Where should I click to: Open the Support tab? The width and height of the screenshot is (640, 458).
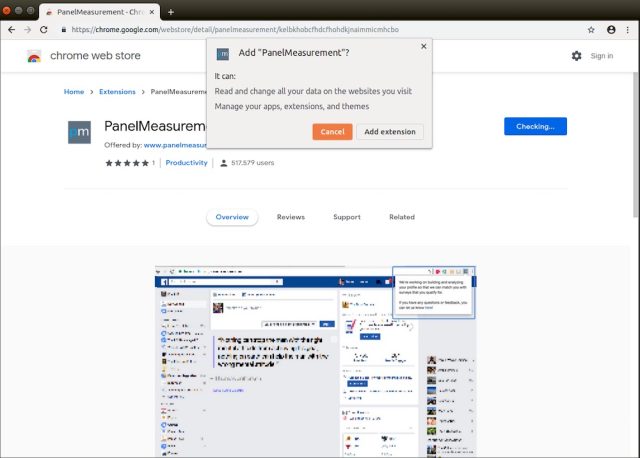point(346,217)
